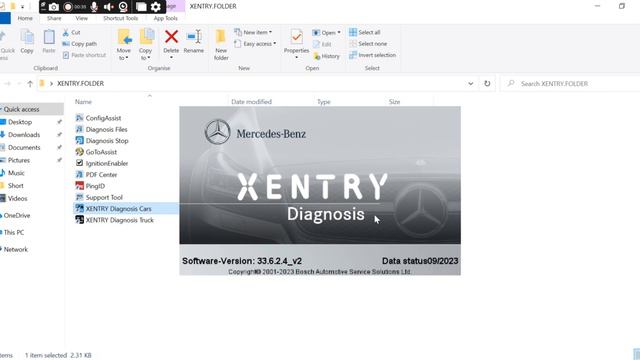Click the XENTRY.FOLDER address breadcrumb

80,84
